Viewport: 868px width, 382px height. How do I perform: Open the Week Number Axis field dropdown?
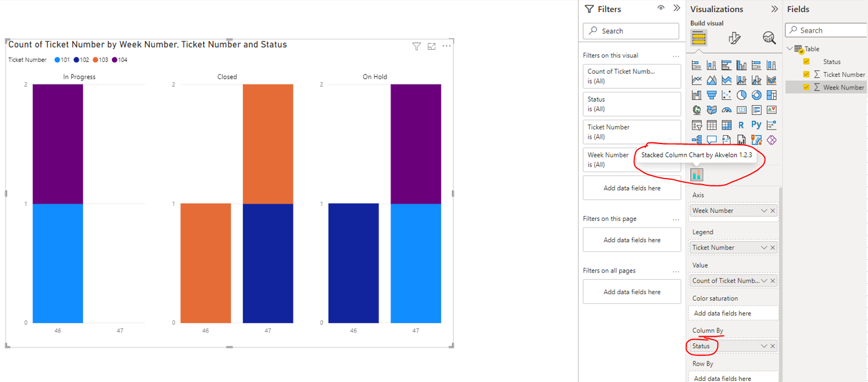(764, 211)
